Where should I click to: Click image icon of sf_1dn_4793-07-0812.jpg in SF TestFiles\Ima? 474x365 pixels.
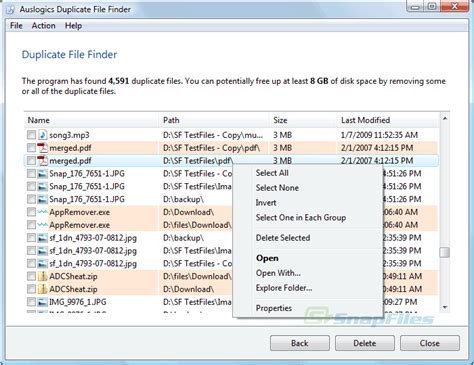point(42,251)
